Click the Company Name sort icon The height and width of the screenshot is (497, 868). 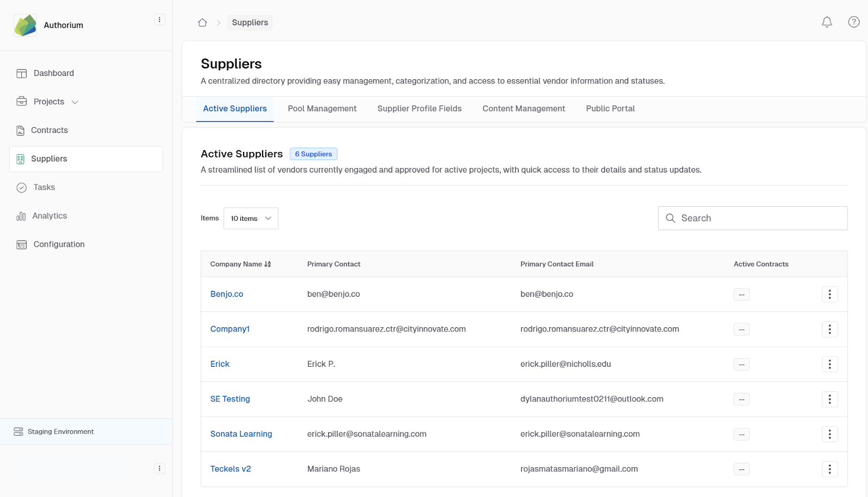[x=267, y=264]
